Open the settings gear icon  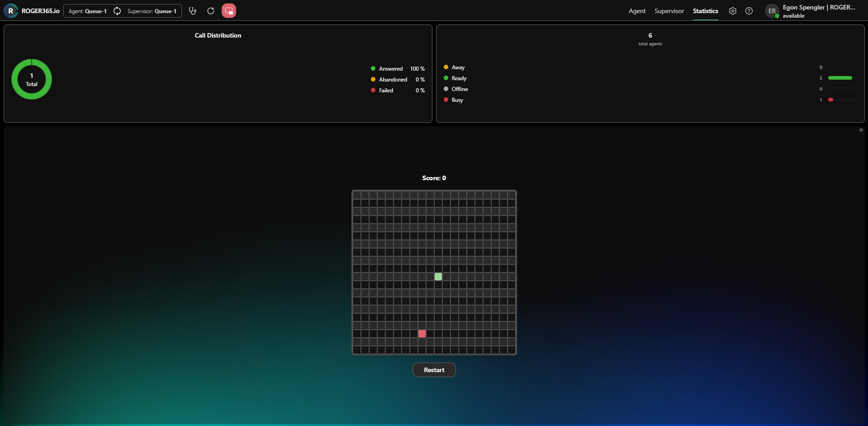click(733, 11)
